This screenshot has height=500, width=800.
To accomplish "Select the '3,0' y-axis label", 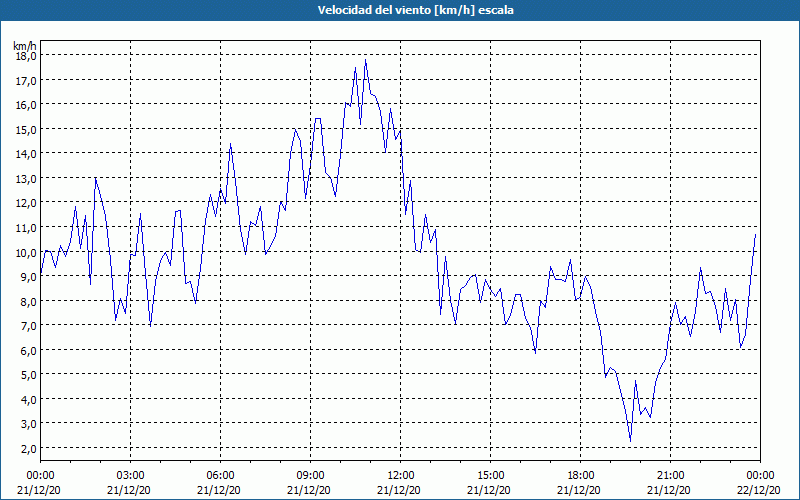I will [x=28, y=424].
